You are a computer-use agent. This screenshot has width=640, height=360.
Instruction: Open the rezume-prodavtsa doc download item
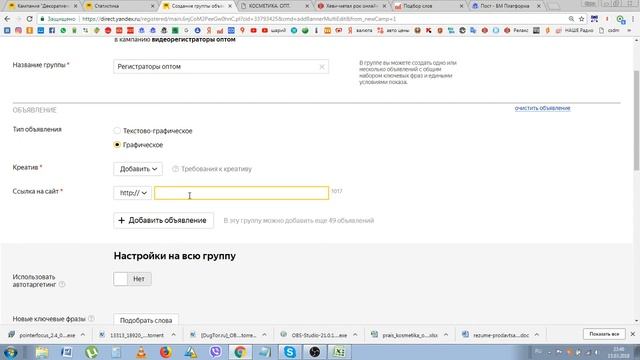496,335
